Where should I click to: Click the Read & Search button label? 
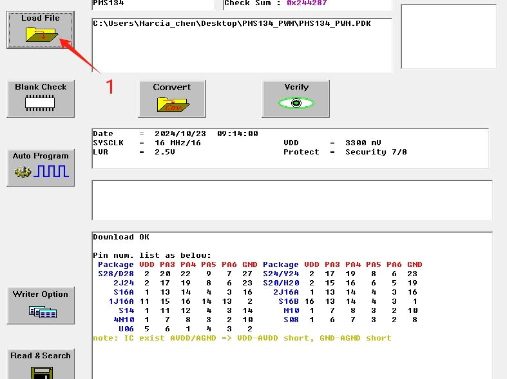point(40,355)
